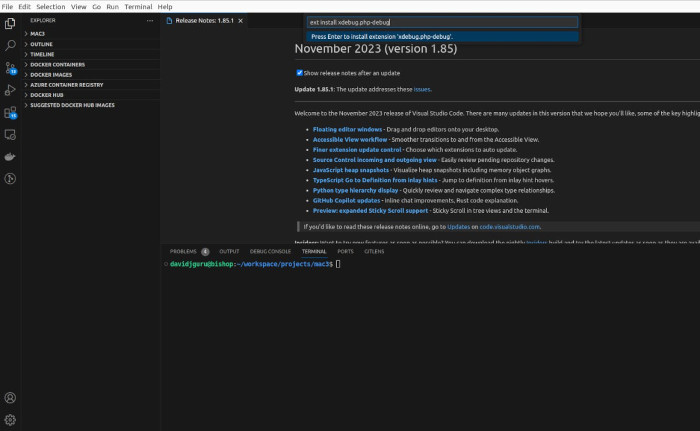Open the Remote Explorer icon
Image resolution: width=700 pixels, height=431 pixels.
point(10,134)
